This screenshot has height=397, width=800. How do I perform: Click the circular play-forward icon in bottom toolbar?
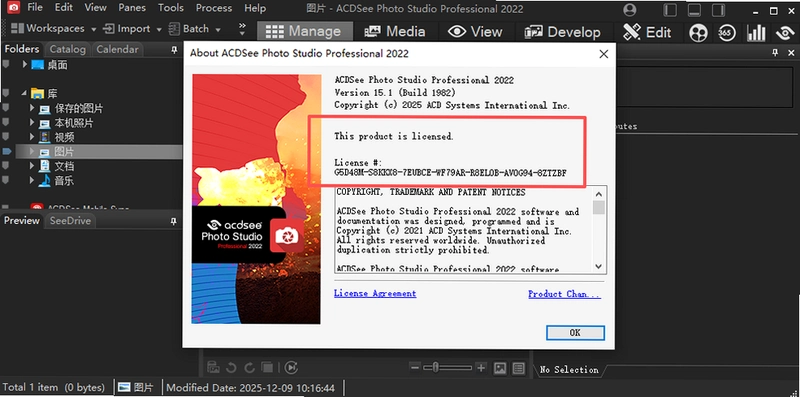pos(291,367)
